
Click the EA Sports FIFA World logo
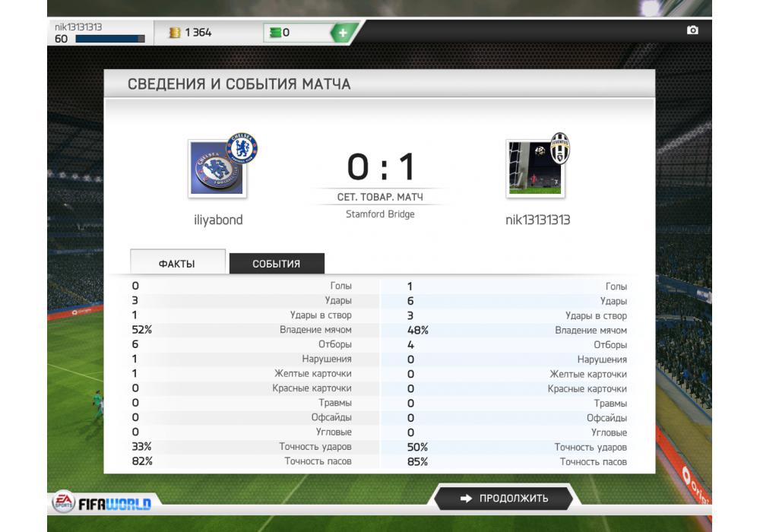102,502
